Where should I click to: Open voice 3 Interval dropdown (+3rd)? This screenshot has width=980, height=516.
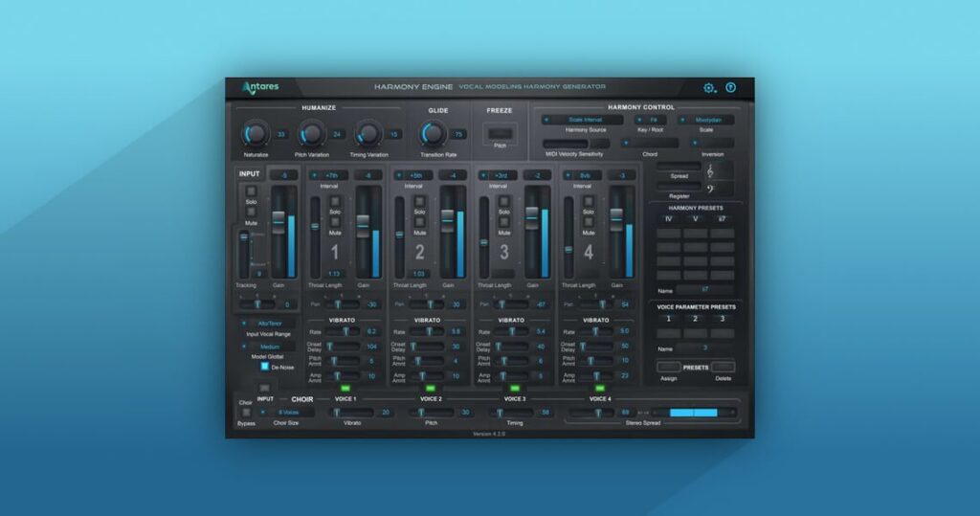point(498,176)
